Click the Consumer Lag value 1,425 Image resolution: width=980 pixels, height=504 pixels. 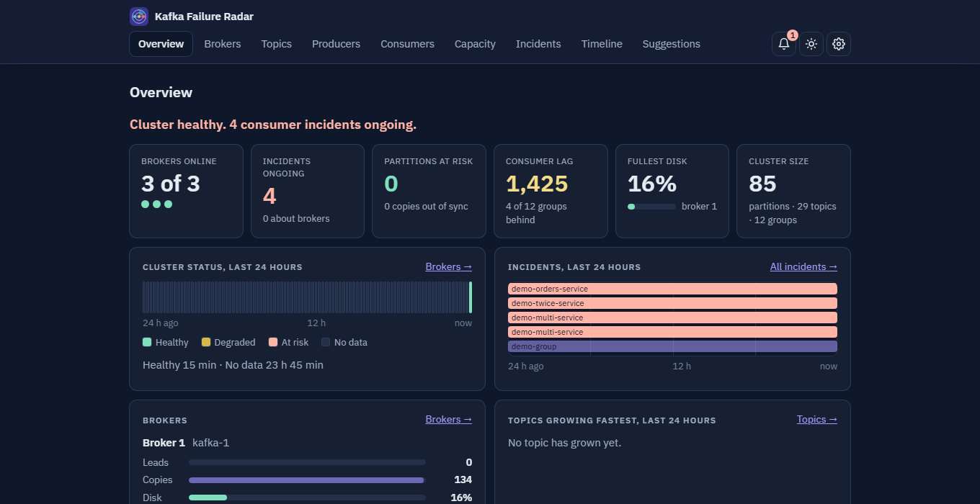(x=537, y=184)
